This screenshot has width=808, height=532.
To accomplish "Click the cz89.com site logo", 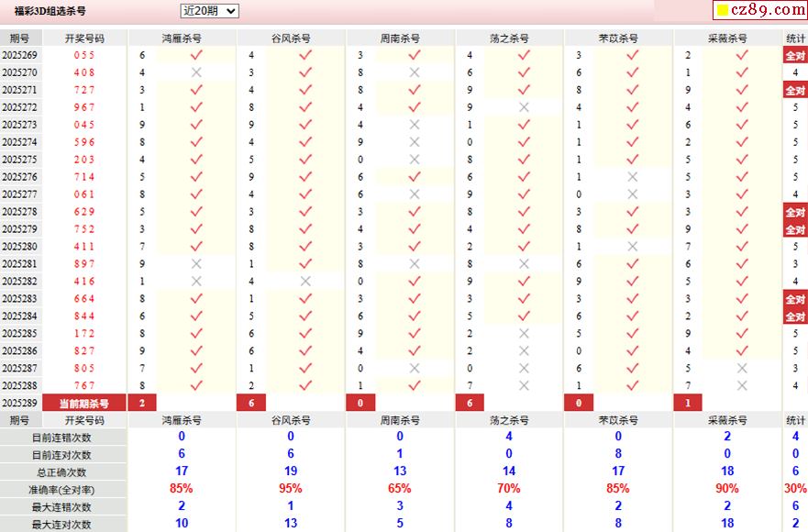I will tap(759, 10).
